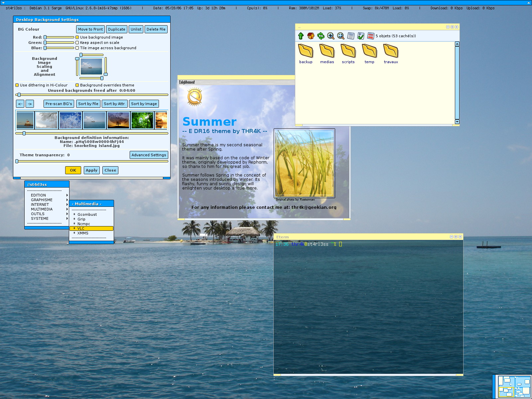Image resolution: width=532 pixels, height=399 pixels.
Task: Expand the GRAPHISME submenu
Action: pyautogui.click(x=47, y=200)
